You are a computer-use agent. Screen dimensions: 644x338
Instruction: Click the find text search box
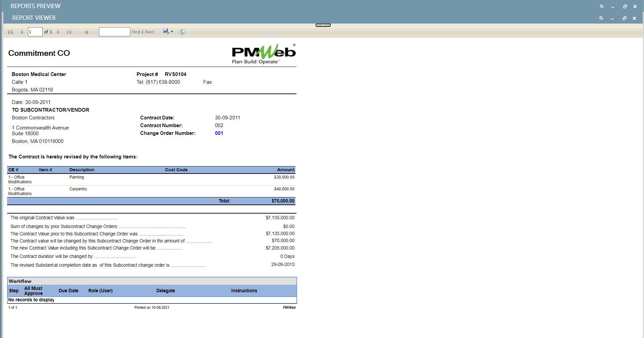pos(114,32)
